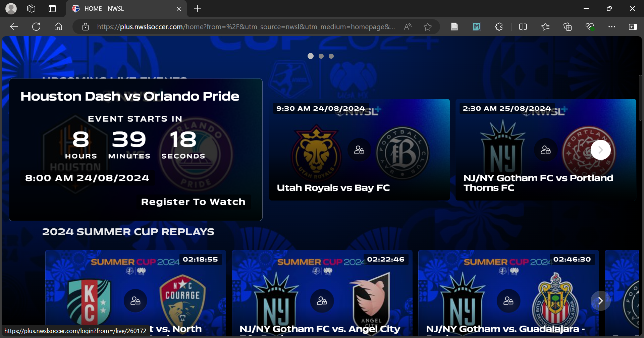Open Utah Royals vs Bay FC event card
644x338 pixels.
pyautogui.click(x=359, y=150)
